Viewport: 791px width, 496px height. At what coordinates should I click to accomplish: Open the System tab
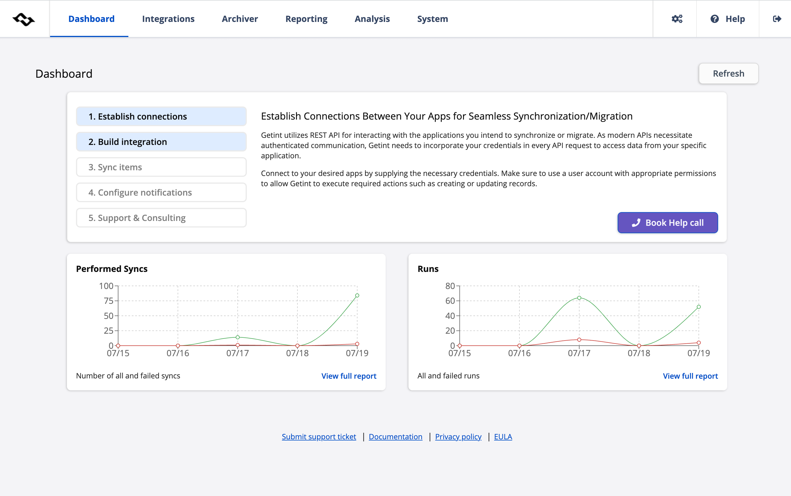point(432,19)
